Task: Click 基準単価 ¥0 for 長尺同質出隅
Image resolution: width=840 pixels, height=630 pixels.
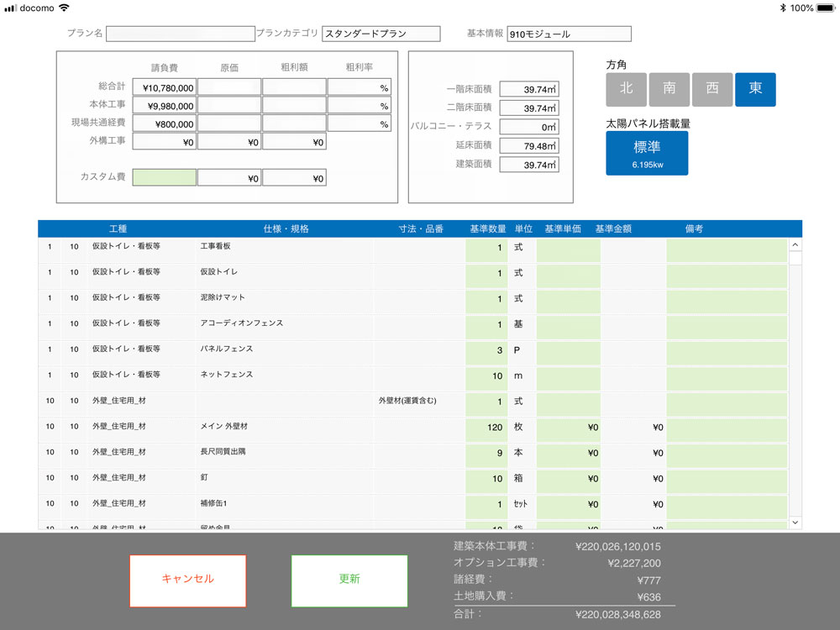Action: [569, 456]
